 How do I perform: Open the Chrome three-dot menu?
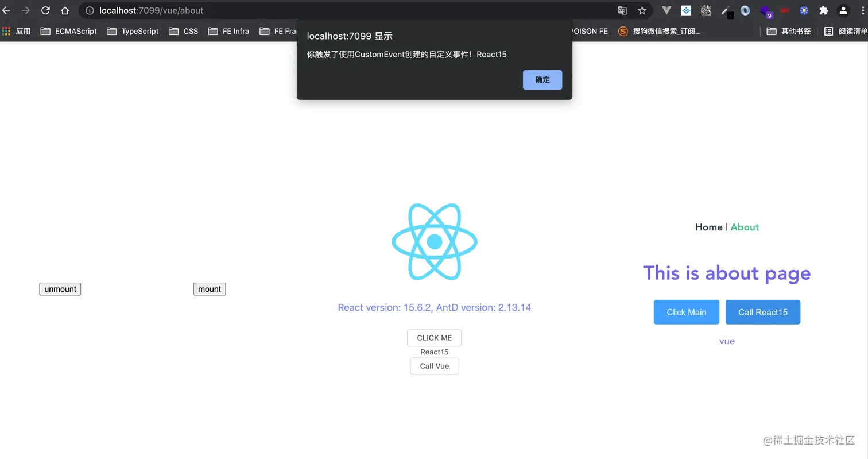click(x=862, y=10)
